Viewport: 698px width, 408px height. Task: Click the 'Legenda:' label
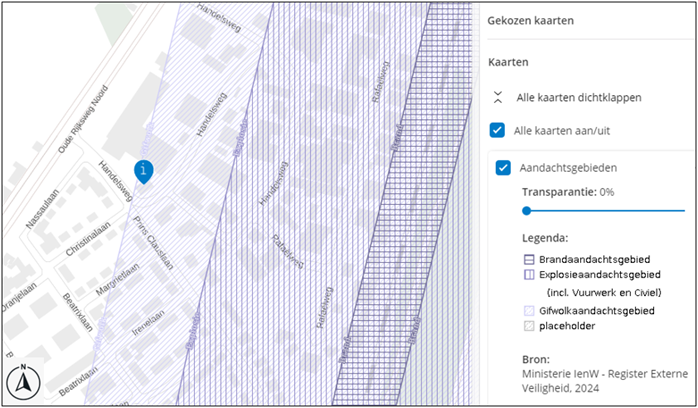pos(545,238)
